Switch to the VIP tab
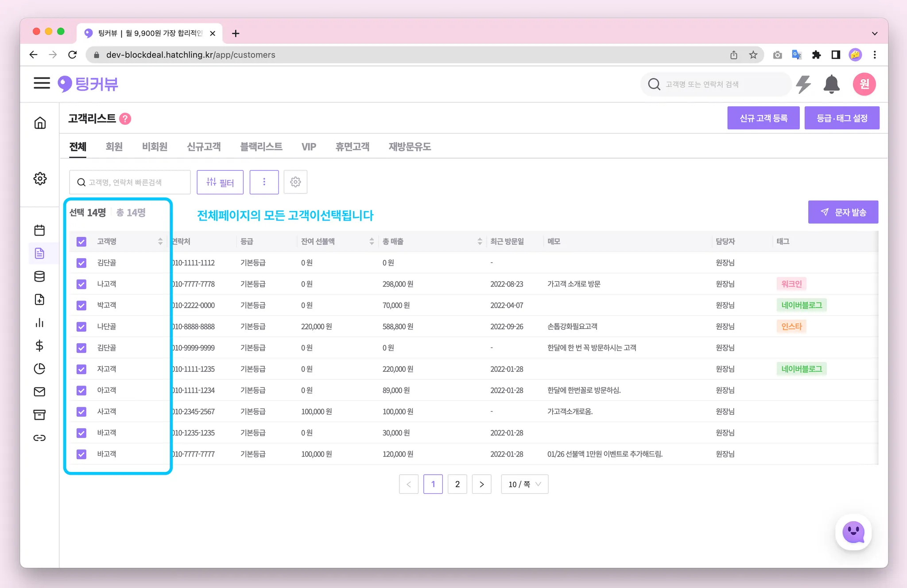Viewport: 907px width, 588px height. coord(309,147)
